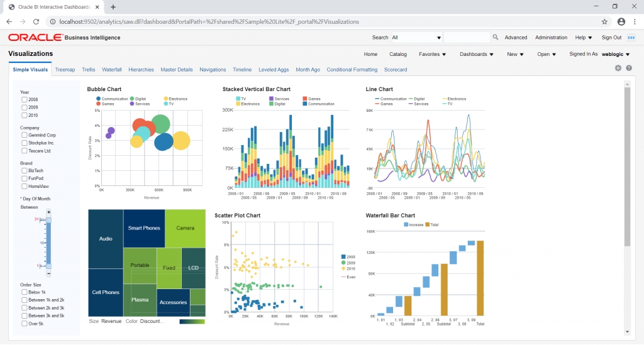Expand the Favorites menu

(432, 54)
